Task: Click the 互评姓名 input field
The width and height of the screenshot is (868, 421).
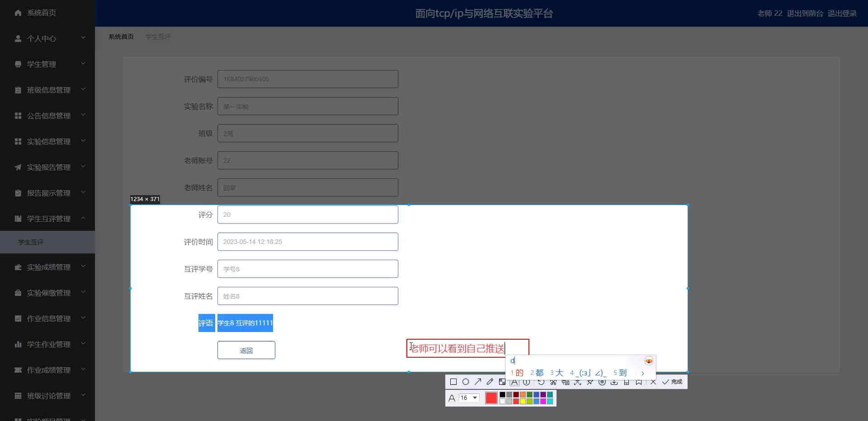Action: coord(308,296)
